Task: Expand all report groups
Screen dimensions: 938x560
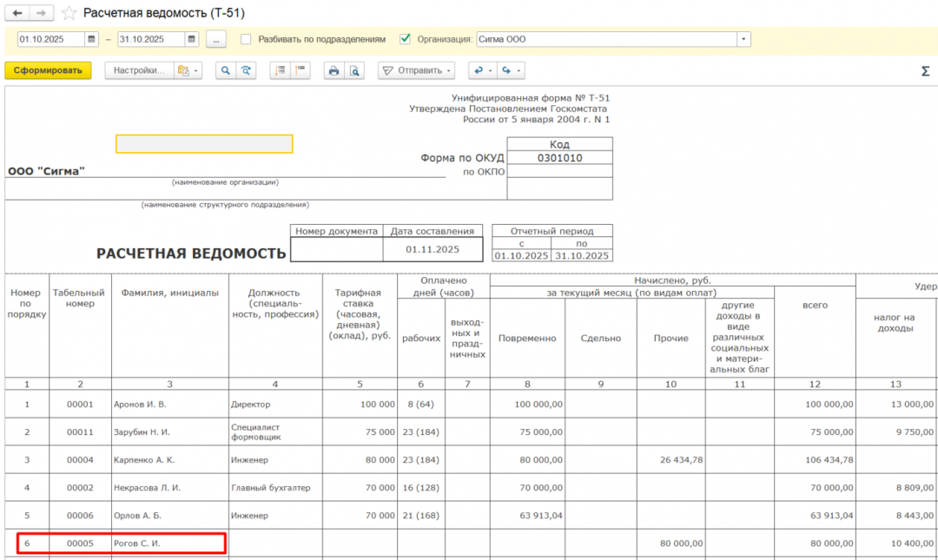Action: [280, 70]
